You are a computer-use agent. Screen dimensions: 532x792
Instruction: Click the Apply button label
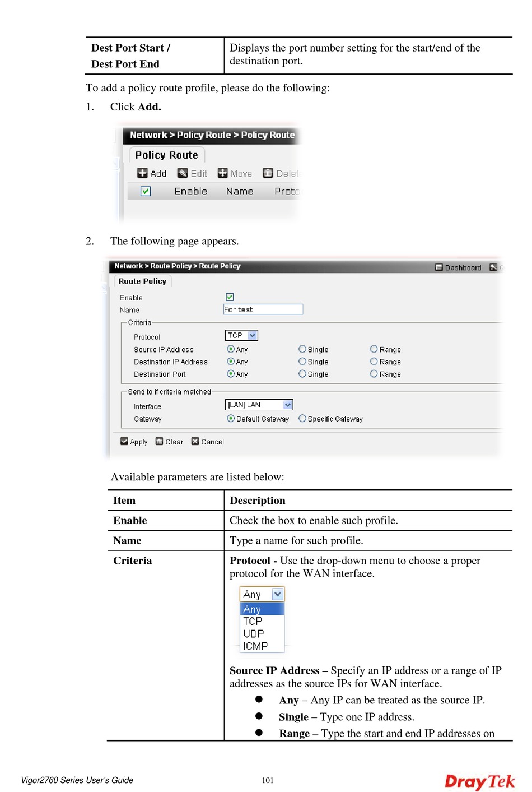(139, 442)
